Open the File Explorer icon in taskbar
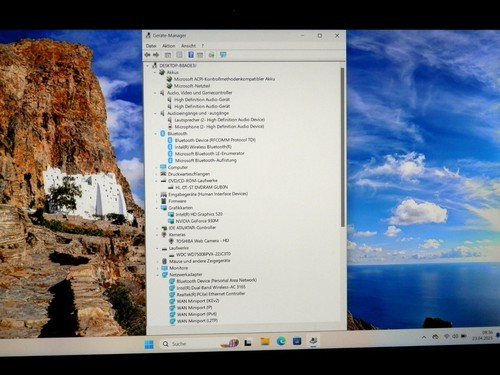500x375 pixels. (265, 341)
